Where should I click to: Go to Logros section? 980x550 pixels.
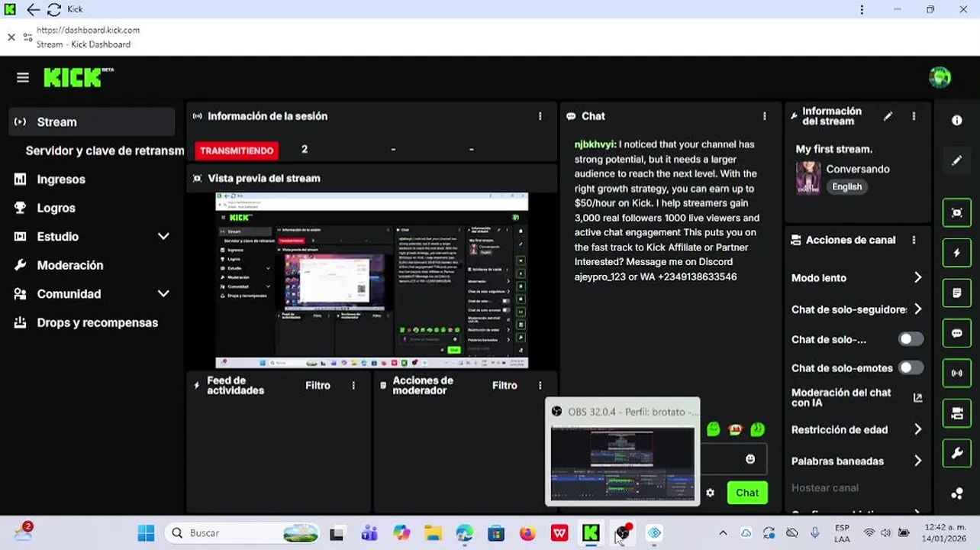coord(56,208)
